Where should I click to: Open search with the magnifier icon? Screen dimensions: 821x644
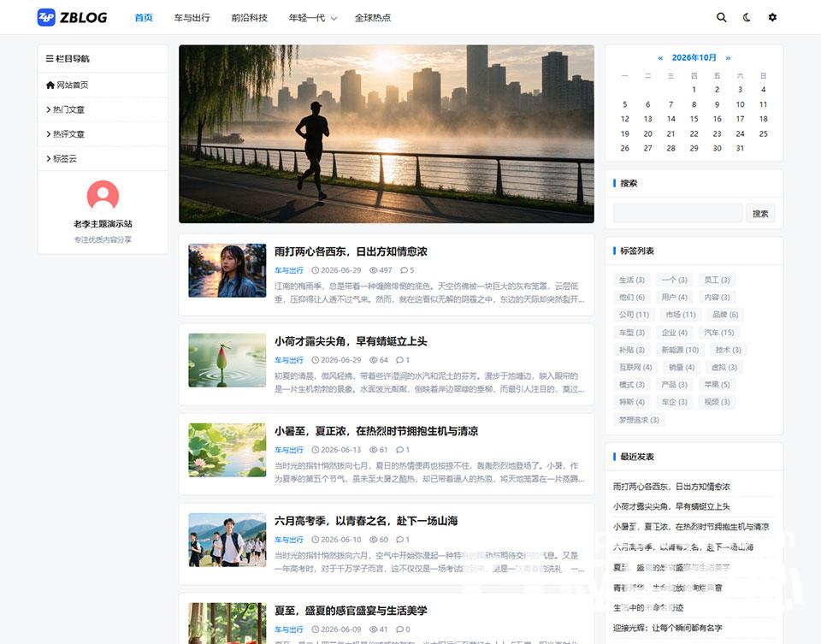[x=722, y=17]
